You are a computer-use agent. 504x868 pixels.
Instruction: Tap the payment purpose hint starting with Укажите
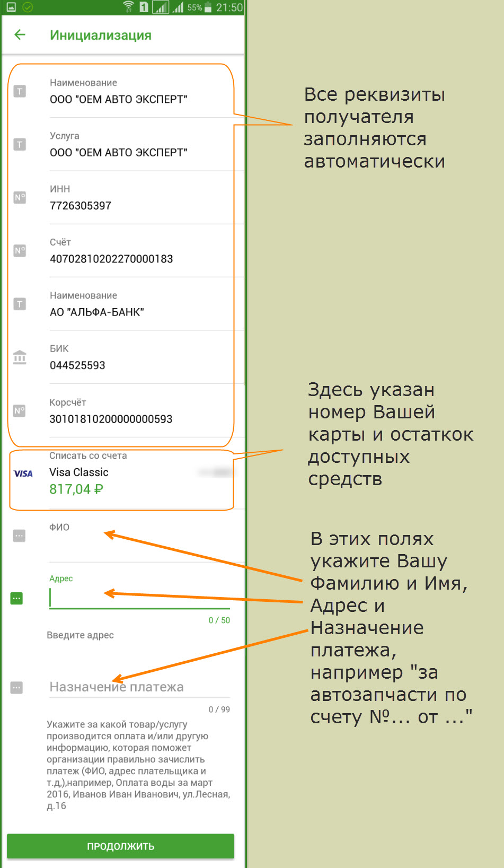pos(138,765)
